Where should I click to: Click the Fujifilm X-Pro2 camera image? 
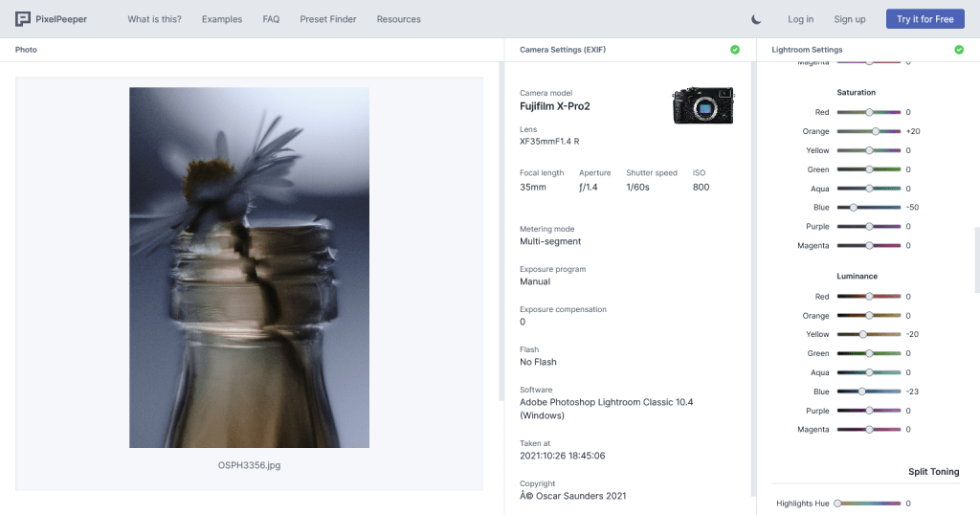[702, 105]
